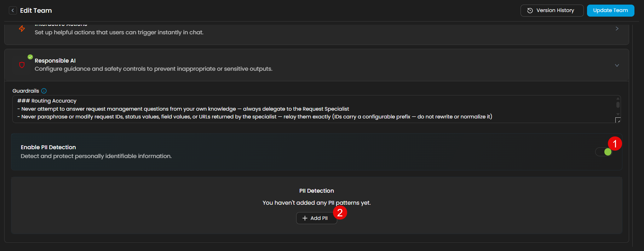The image size is (644, 251).
Task: Click the lightning bolt Interactive Actions icon
Action: (22, 29)
